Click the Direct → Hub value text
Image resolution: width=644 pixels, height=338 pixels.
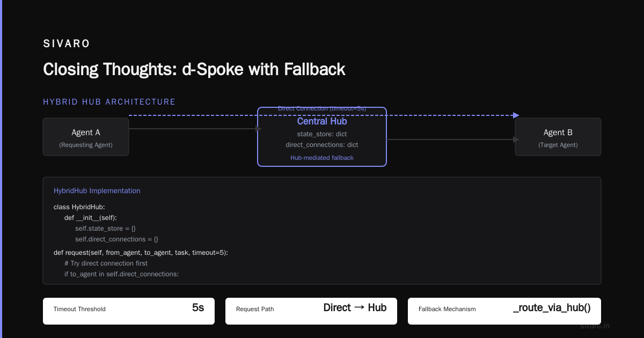coord(355,307)
